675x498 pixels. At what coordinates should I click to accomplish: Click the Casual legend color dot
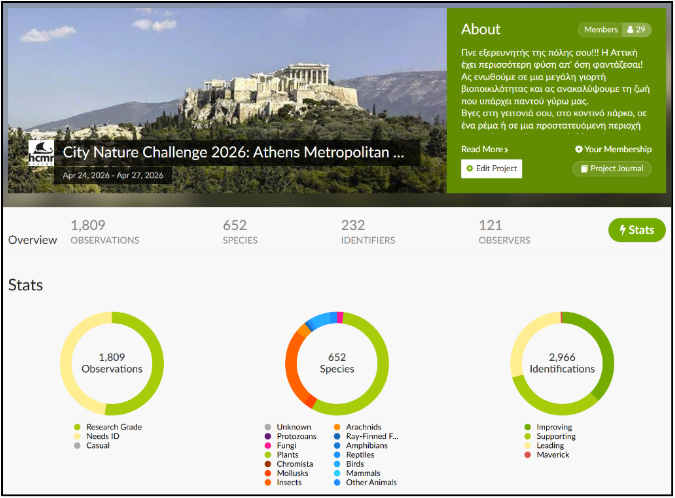click(77, 445)
